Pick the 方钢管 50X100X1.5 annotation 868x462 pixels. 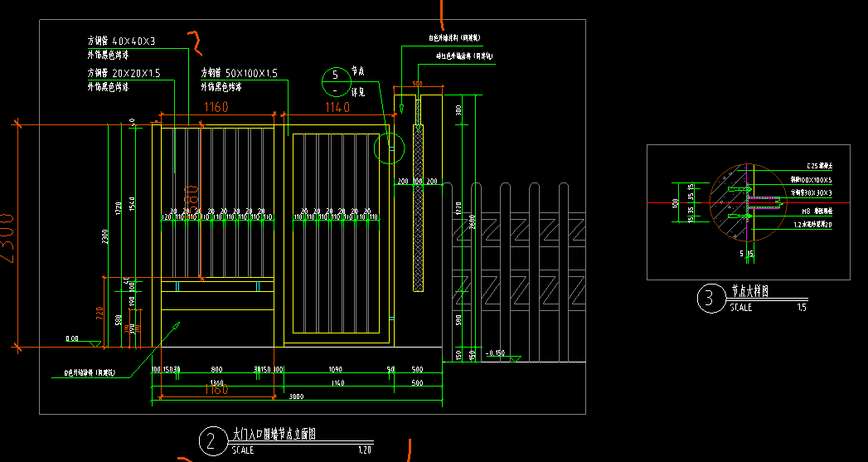coord(239,73)
